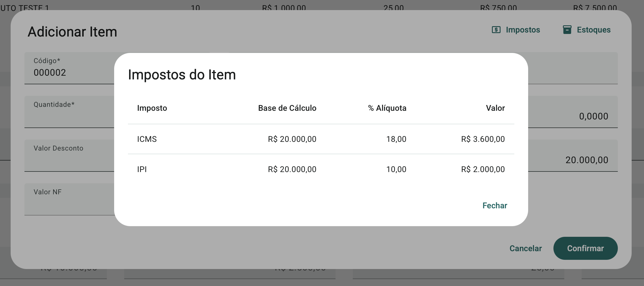
Task: Click the Valor column header
Action: tap(495, 108)
